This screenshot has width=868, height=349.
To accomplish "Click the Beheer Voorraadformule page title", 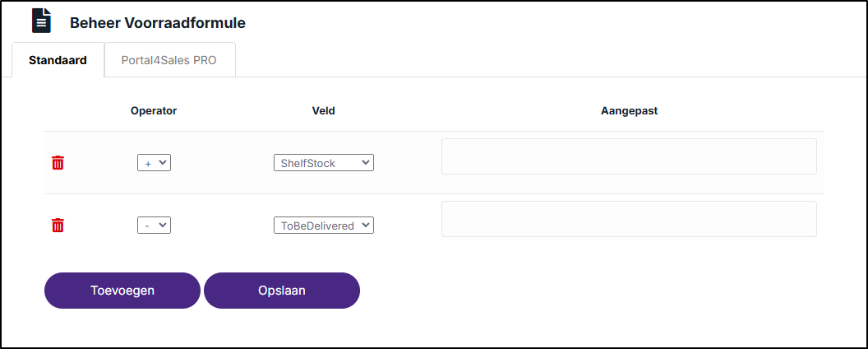I will [x=158, y=23].
